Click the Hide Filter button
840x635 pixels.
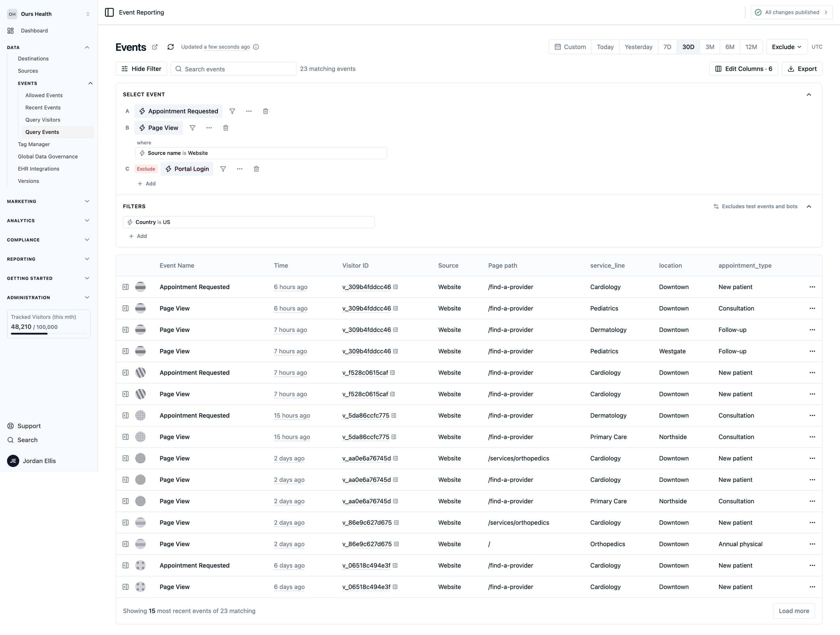coord(141,69)
